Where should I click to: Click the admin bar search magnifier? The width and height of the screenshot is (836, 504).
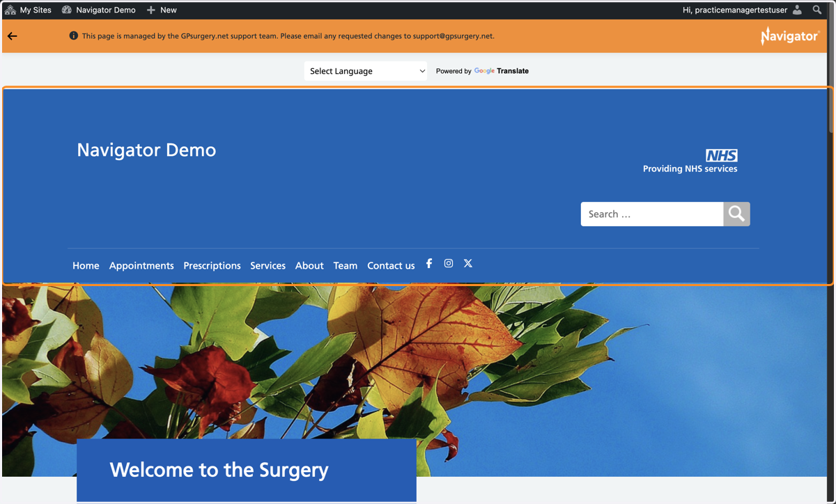[817, 10]
